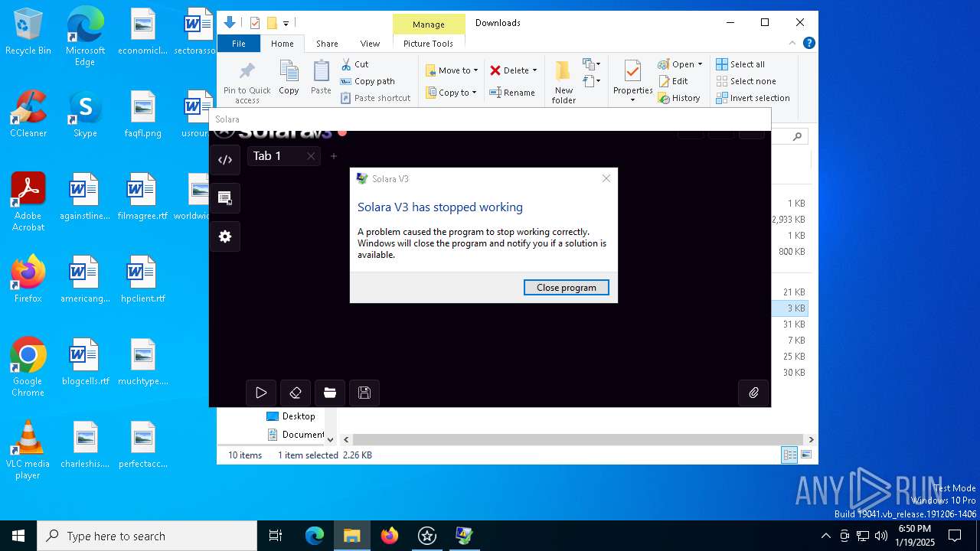The height and width of the screenshot is (551, 980).
Task: Click Select none
Action: tap(746, 81)
